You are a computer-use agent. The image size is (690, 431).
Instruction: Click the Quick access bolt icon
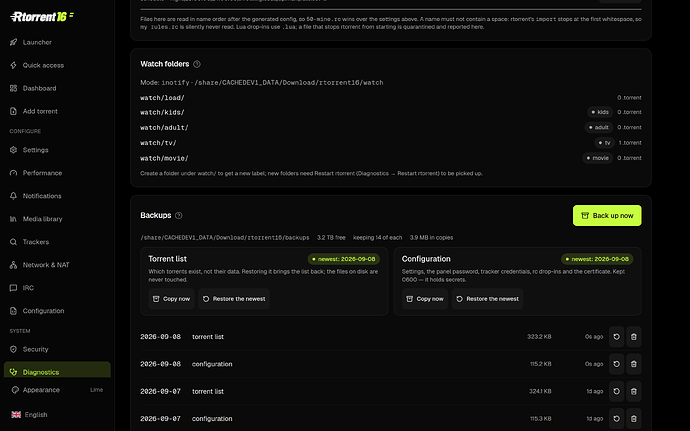(x=13, y=65)
